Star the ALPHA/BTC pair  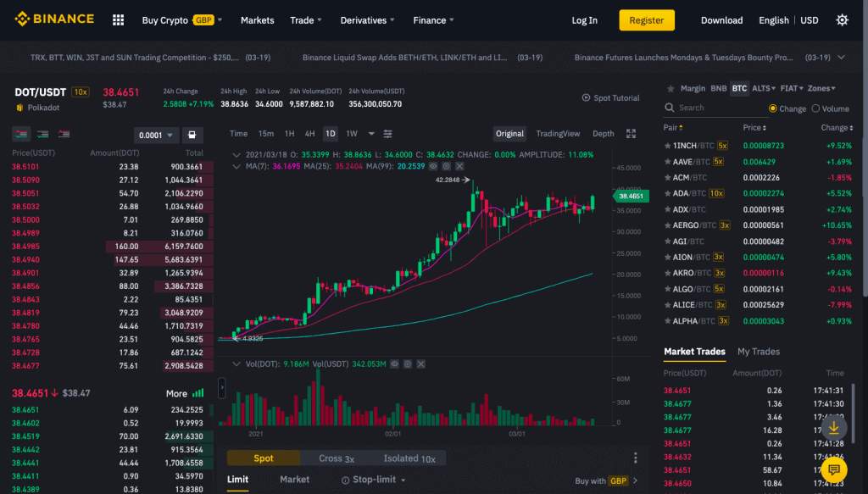click(667, 321)
